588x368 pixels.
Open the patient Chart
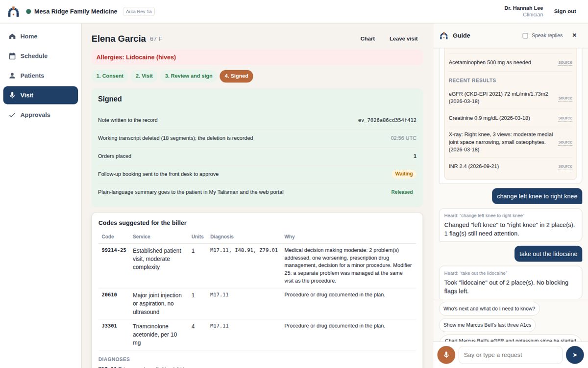click(367, 39)
